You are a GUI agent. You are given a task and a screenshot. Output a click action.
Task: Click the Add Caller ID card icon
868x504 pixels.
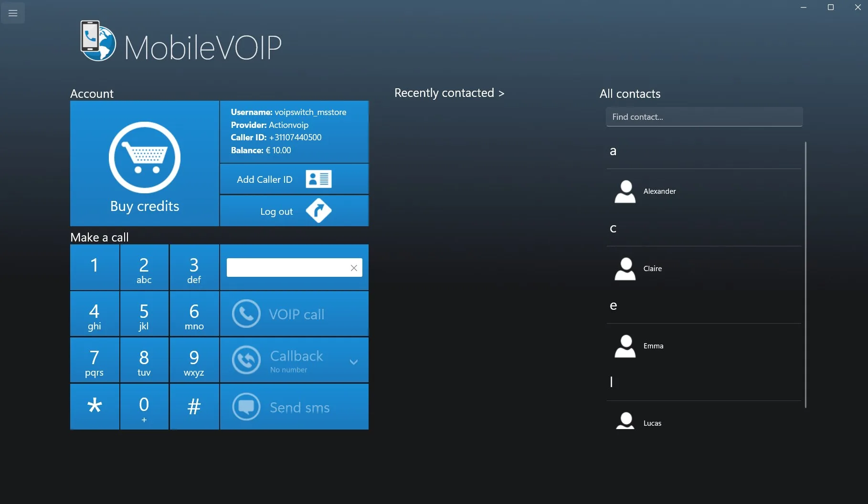click(318, 179)
